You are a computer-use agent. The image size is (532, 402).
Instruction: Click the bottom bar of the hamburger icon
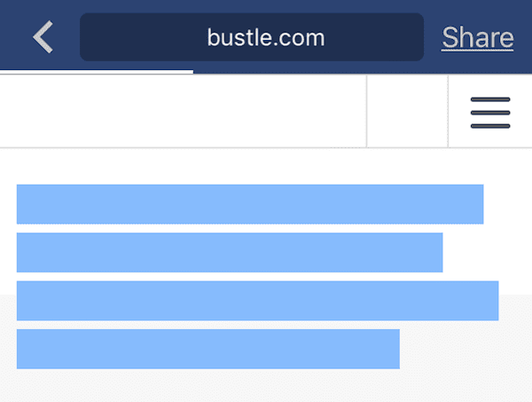click(x=490, y=126)
